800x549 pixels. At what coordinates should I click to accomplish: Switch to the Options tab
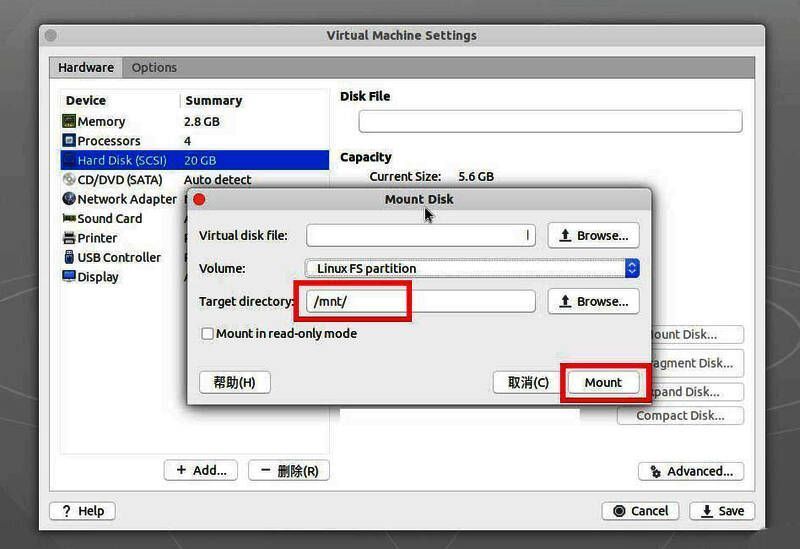click(154, 68)
